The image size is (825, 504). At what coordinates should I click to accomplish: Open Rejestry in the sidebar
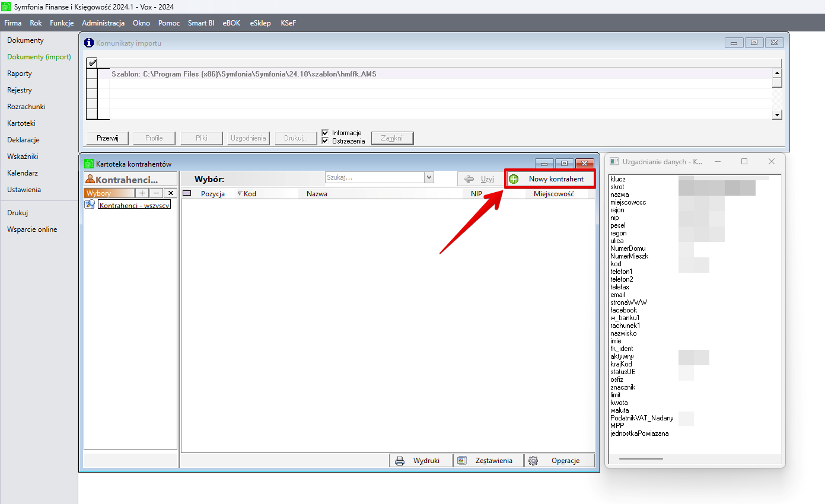(20, 90)
